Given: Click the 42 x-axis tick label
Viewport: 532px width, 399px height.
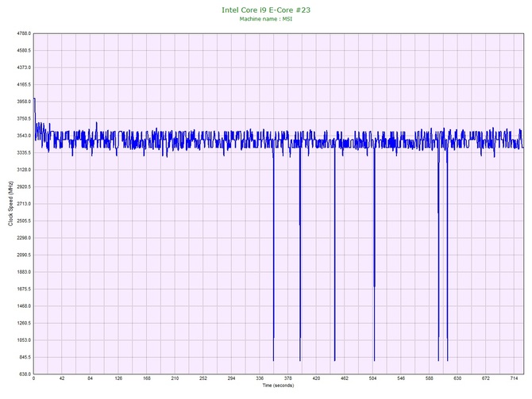Looking at the screenshot, I should (x=62, y=378).
